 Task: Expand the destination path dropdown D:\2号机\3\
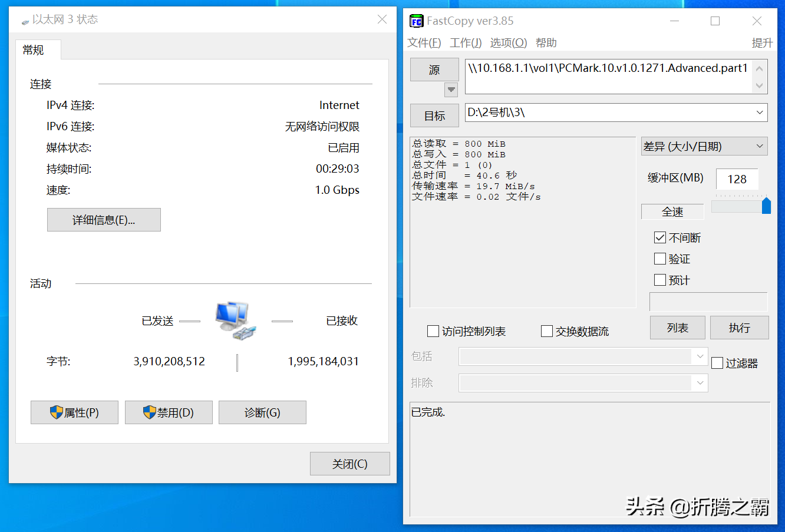coord(760,113)
